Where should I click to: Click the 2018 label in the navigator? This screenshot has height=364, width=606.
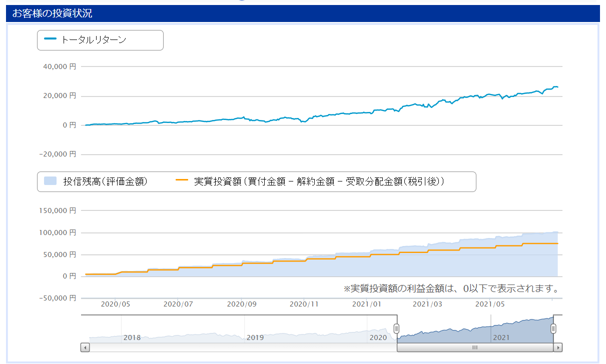point(132,337)
